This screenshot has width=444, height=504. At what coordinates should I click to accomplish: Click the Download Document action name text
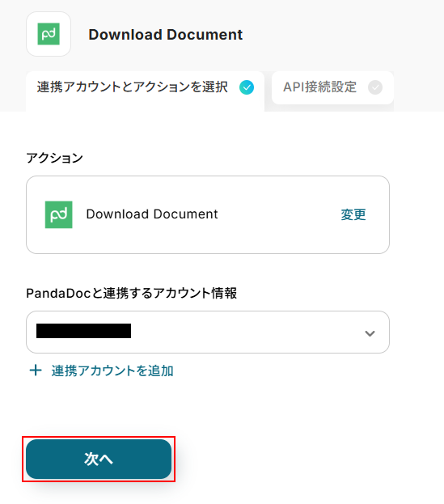[152, 214]
